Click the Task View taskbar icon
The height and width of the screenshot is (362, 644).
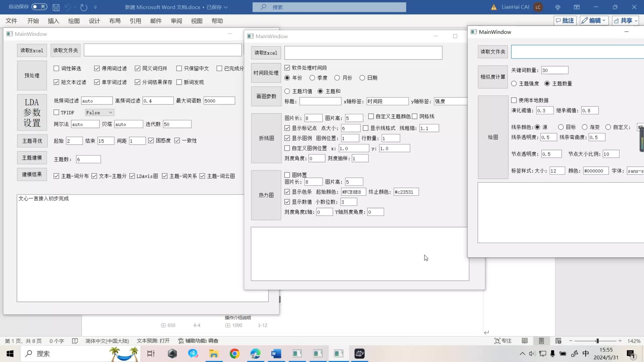point(151,354)
